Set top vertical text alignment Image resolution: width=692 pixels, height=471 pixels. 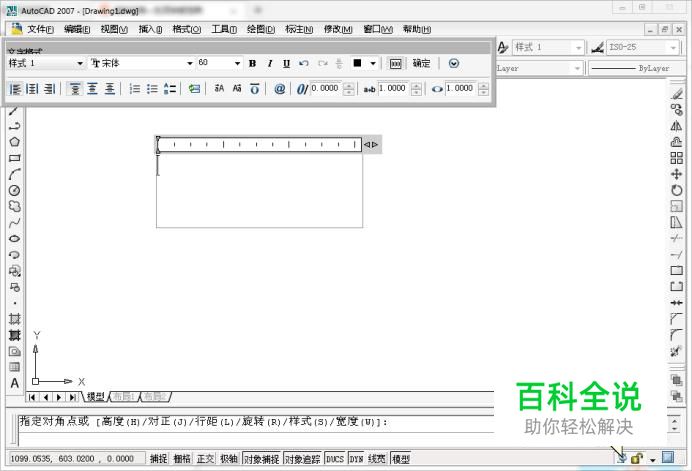(x=75, y=89)
